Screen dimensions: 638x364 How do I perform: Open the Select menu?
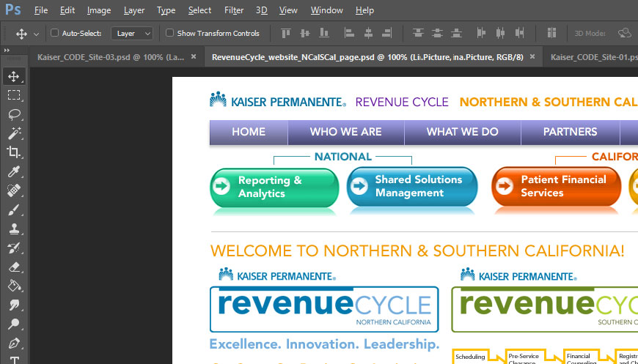click(199, 10)
